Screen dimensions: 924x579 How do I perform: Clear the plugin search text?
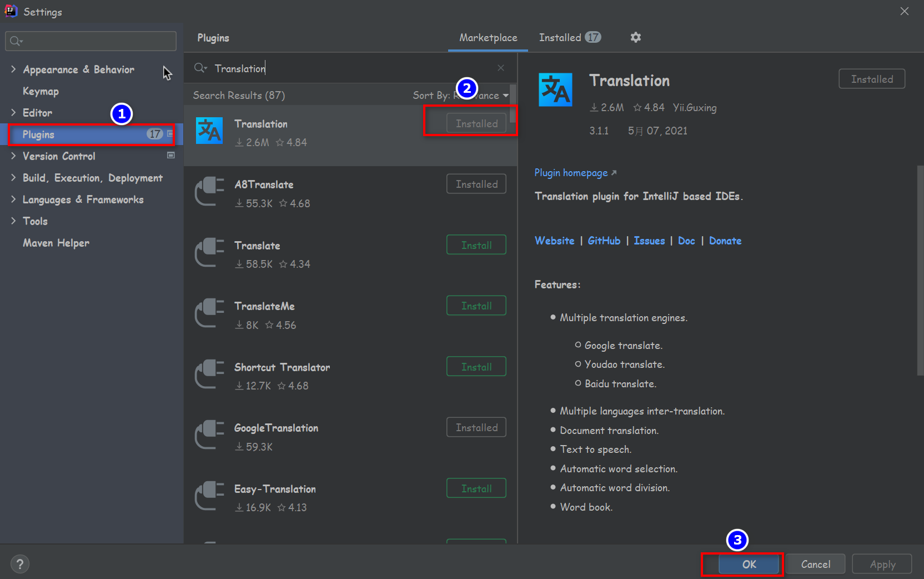[x=501, y=68]
